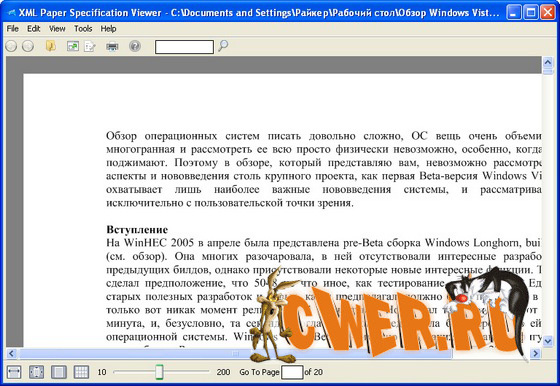
Task: Click inside the search text box
Action: point(184,47)
